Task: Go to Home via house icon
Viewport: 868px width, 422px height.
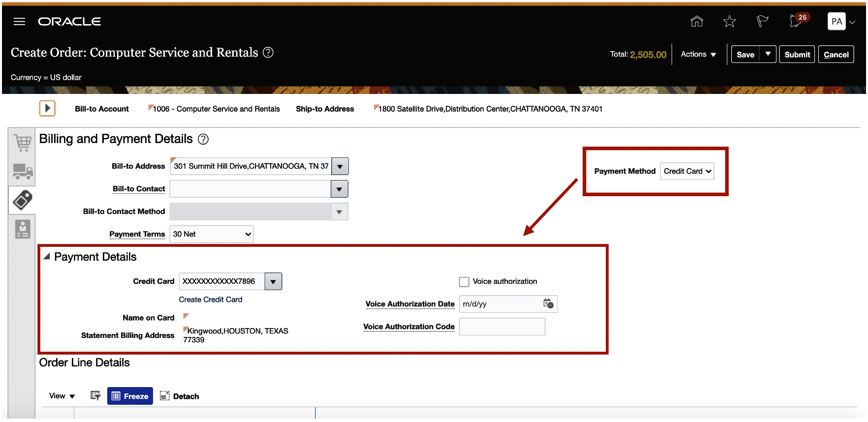Action: [697, 21]
